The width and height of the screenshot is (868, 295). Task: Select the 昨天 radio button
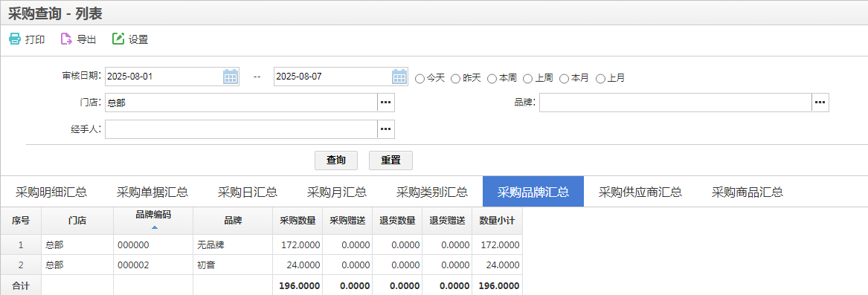(x=456, y=79)
